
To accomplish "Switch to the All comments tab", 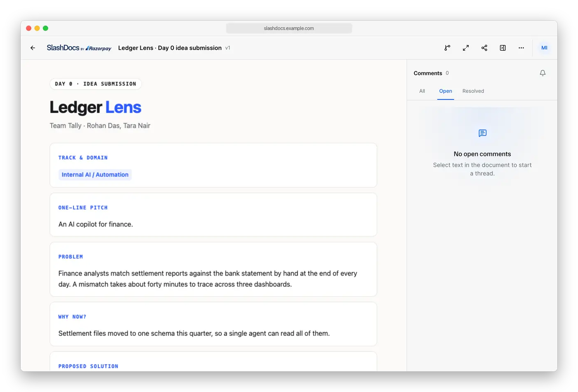I will click(422, 91).
